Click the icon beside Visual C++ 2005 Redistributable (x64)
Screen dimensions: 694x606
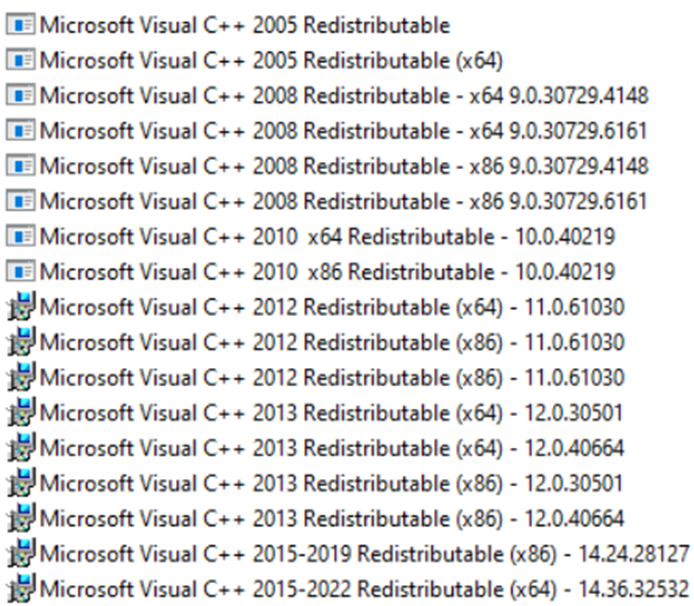coord(20,61)
